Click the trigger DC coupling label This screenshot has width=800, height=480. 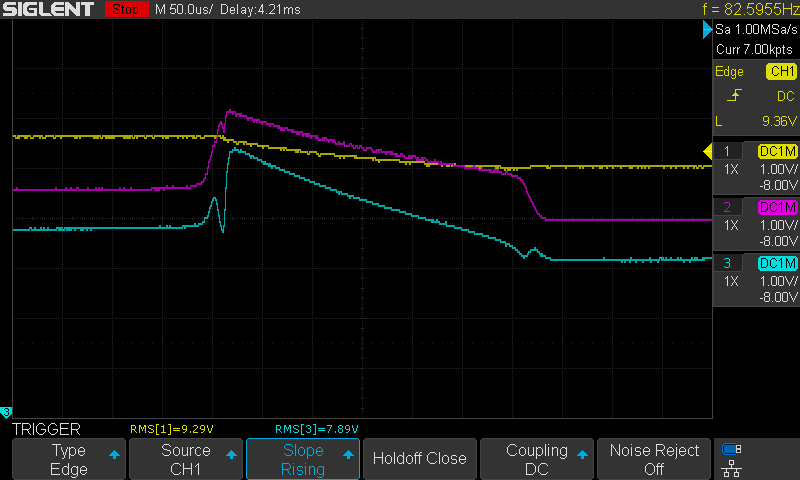[x=786, y=96]
